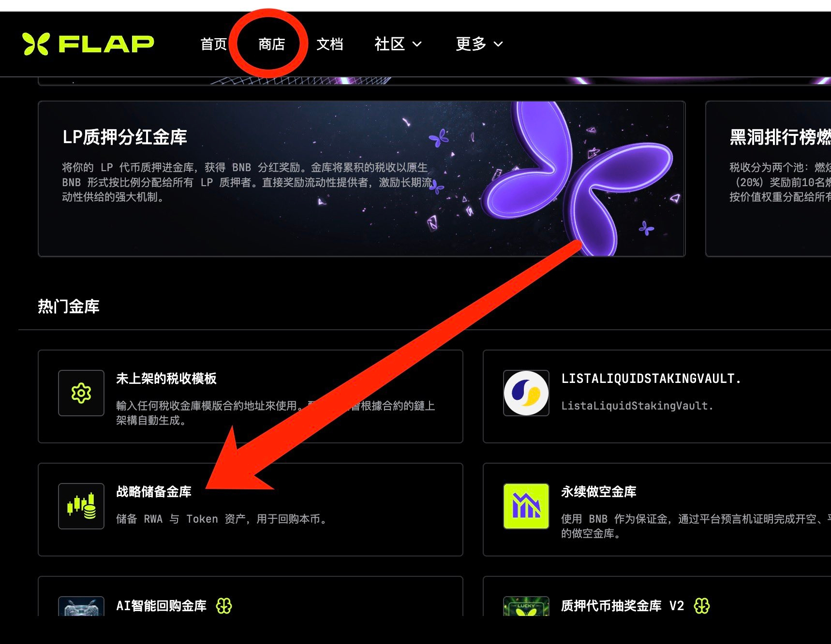
Task: Expand the 社区 dropdown chevron
Action: click(417, 44)
